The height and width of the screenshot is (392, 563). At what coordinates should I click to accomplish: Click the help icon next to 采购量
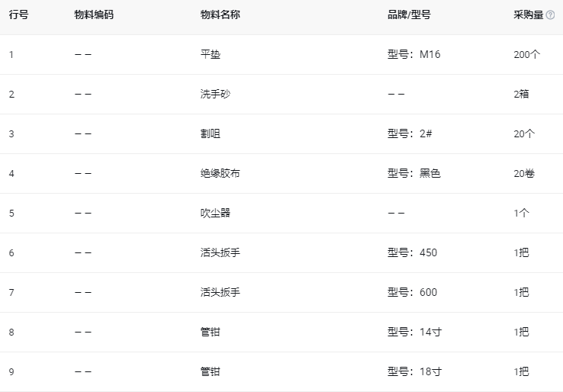(x=551, y=15)
